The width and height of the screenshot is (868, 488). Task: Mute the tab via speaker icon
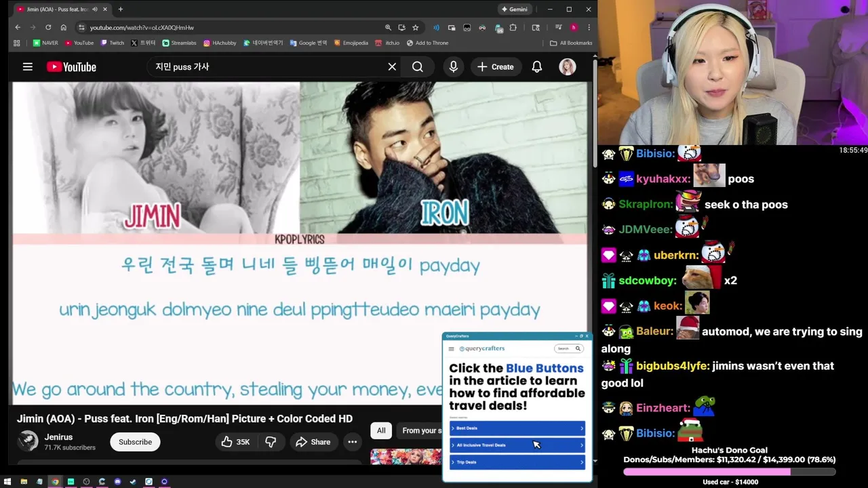[x=95, y=9]
